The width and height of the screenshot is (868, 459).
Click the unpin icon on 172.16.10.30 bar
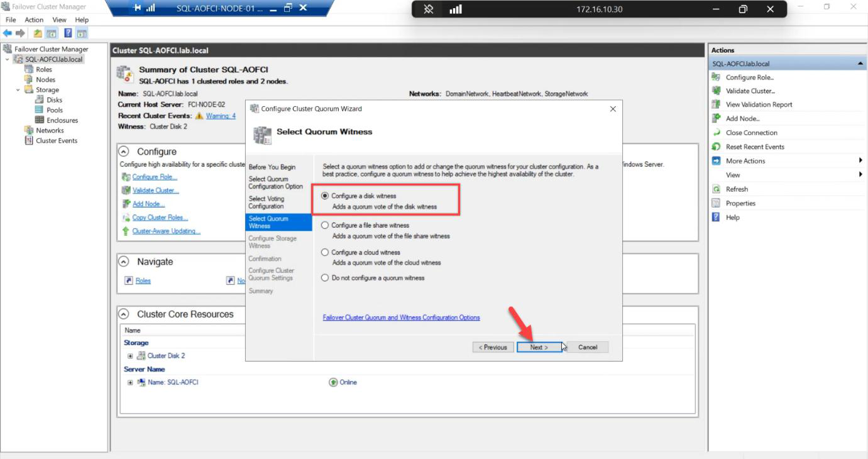pos(429,9)
